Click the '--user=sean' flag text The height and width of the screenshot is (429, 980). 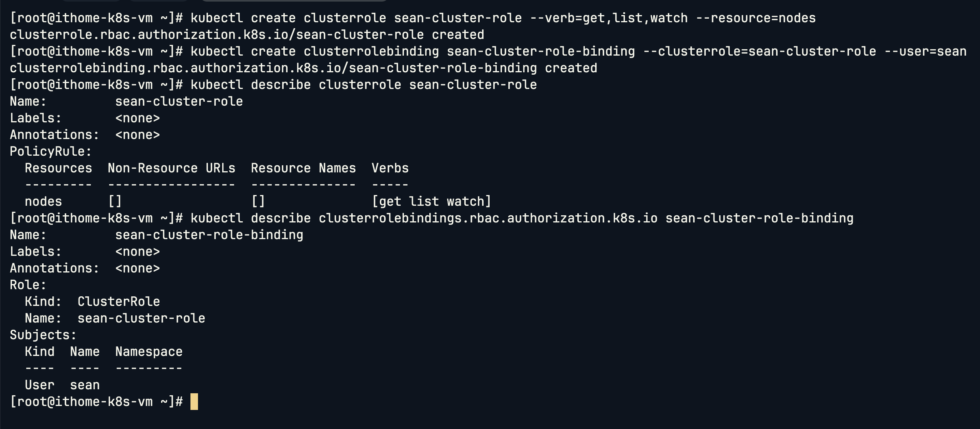[x=926, y=51]
